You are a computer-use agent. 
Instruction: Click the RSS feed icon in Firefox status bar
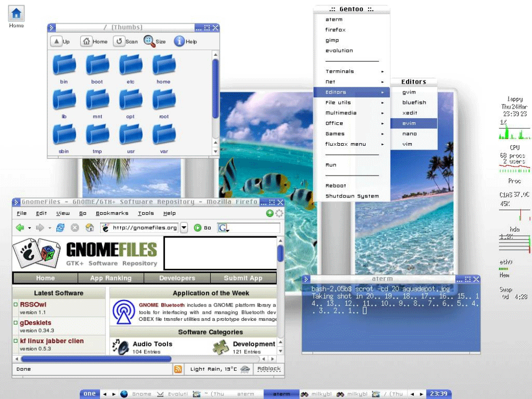pyautogui.click(x=178, y=369)
